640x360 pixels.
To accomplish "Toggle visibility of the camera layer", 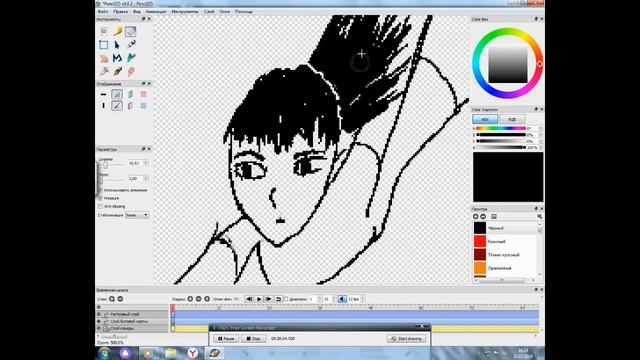I will tap(99, 328).
